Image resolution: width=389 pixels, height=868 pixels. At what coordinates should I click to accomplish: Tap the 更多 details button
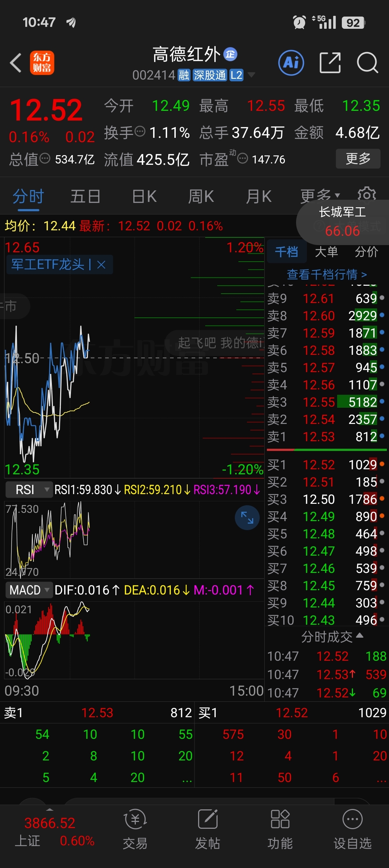pyautogui.click(x=358, y=158)
